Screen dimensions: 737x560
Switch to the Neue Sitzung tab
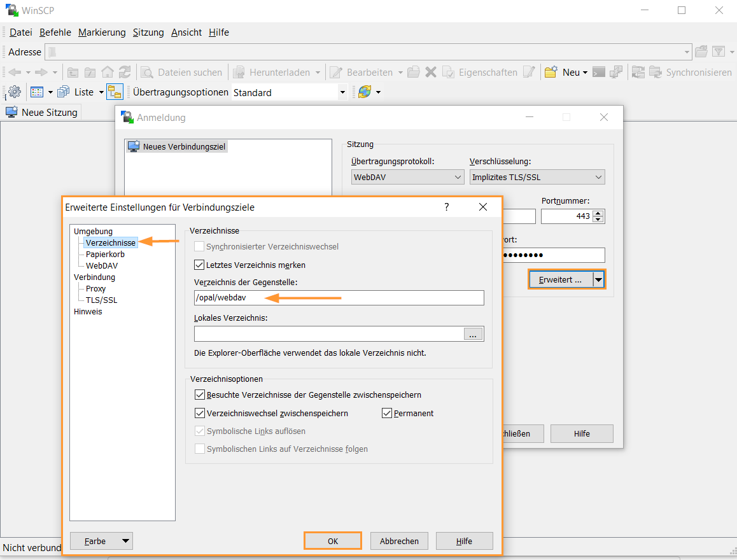click(x=41, y=111)
